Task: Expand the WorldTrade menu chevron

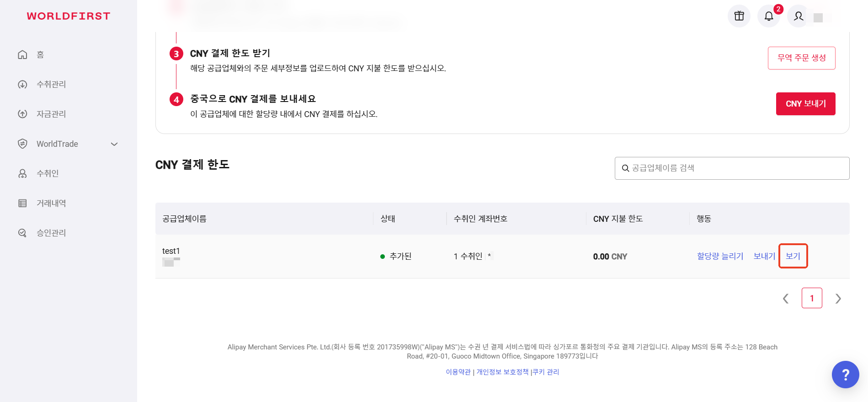Action: pos(114,144)
